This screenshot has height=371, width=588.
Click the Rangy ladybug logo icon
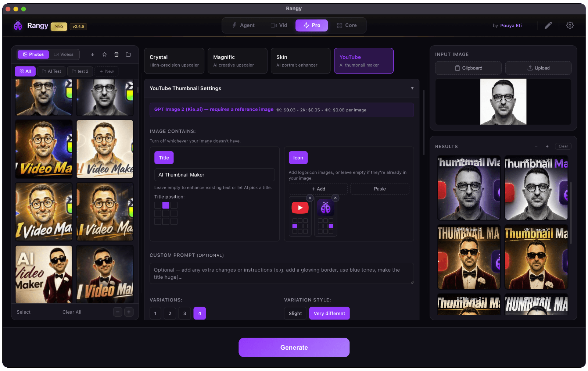[18, 25]
